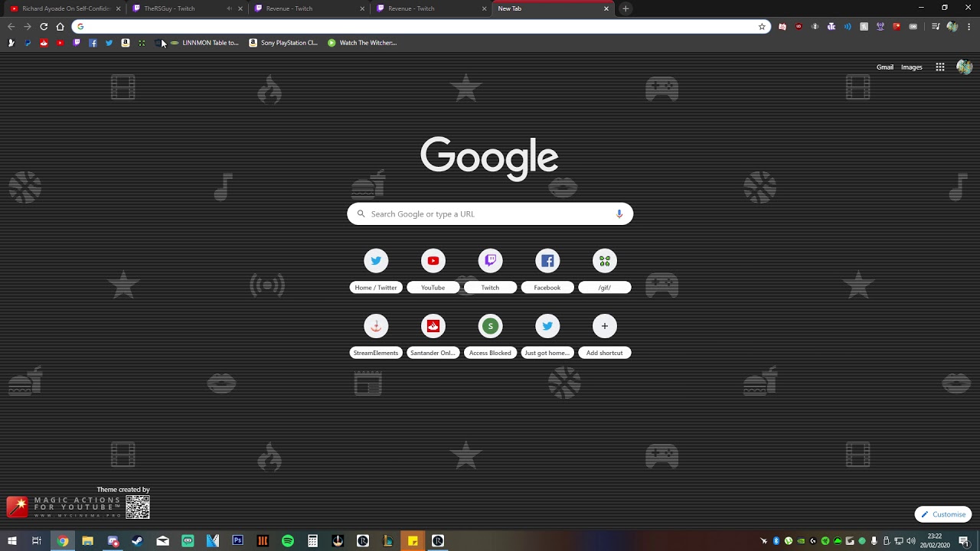Open the Magic Actions red wand extension
The image size is (980, 551).
(897, 27)
